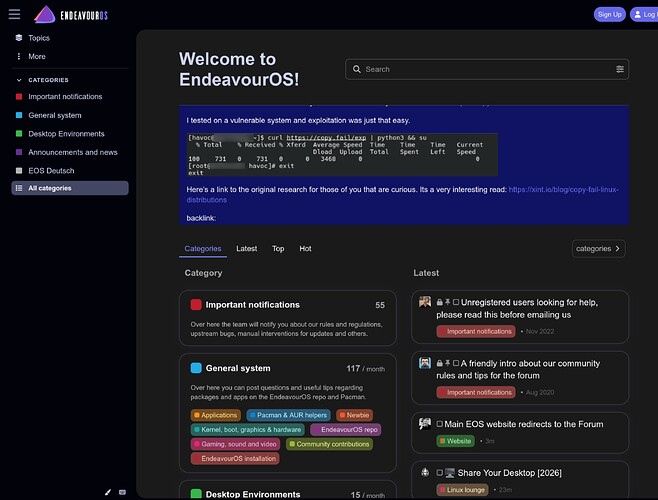658x500 pixels.
Task: Open Desktop Environments in sidebar
Action: pos(66,134)
